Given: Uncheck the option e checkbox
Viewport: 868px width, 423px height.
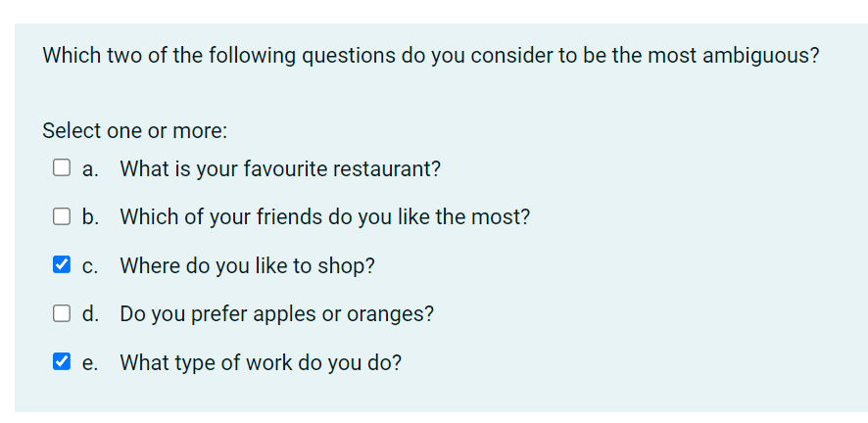Looking at the screenshot, I should click(62, 362).
